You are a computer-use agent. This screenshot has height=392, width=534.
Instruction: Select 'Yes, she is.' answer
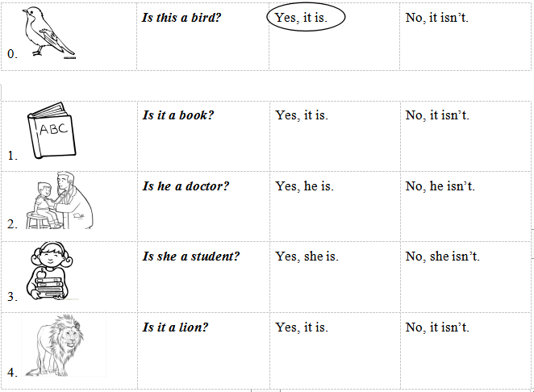tap(307, 256)
